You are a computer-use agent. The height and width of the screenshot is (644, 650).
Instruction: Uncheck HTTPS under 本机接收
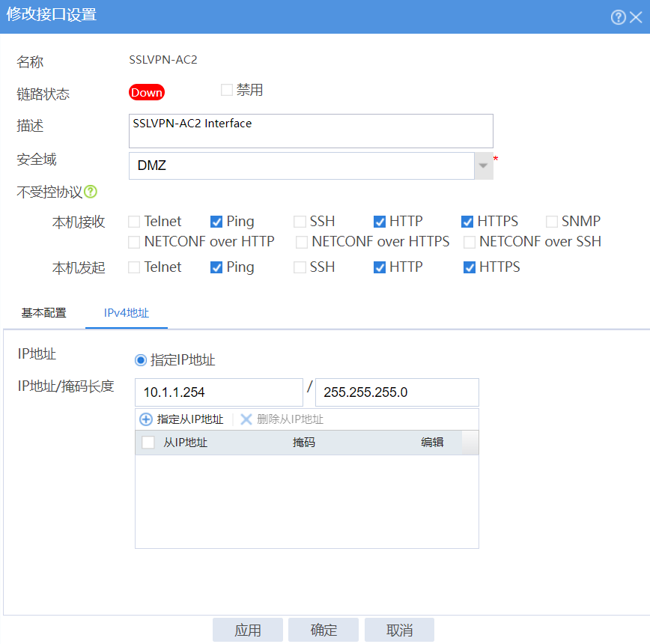click(467, 222)
